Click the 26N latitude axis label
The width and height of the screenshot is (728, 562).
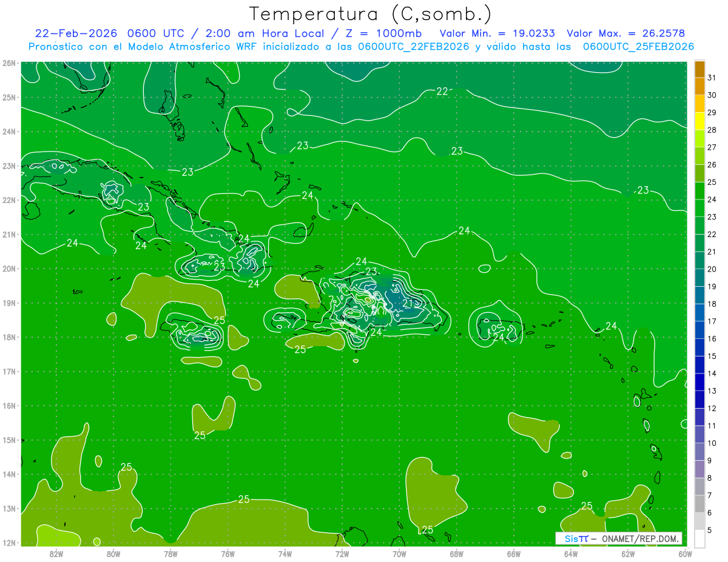click(8, 63)
